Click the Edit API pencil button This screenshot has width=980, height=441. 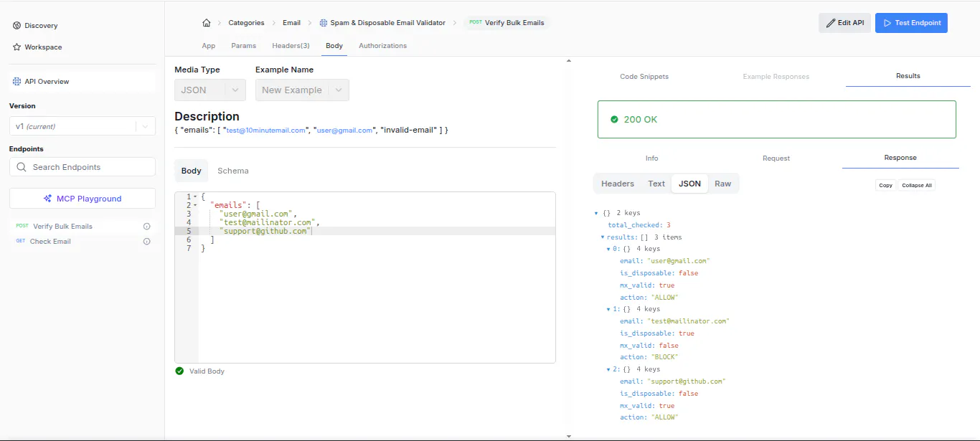pos(844,23)
